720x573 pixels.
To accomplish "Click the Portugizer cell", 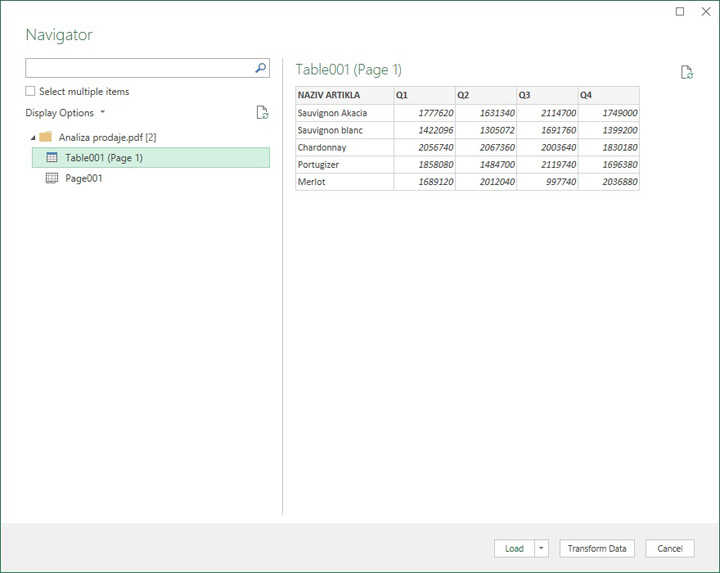I will click(344, 164).
